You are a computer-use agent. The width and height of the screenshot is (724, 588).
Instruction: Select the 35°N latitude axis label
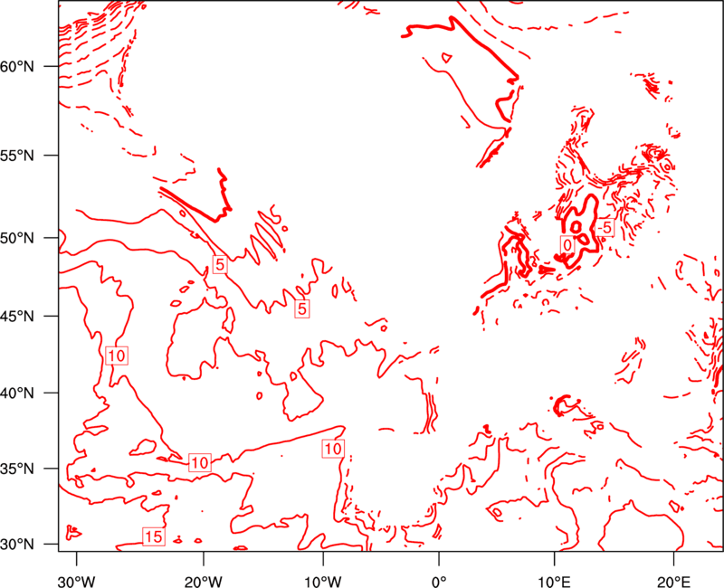[x=17, y=469]
